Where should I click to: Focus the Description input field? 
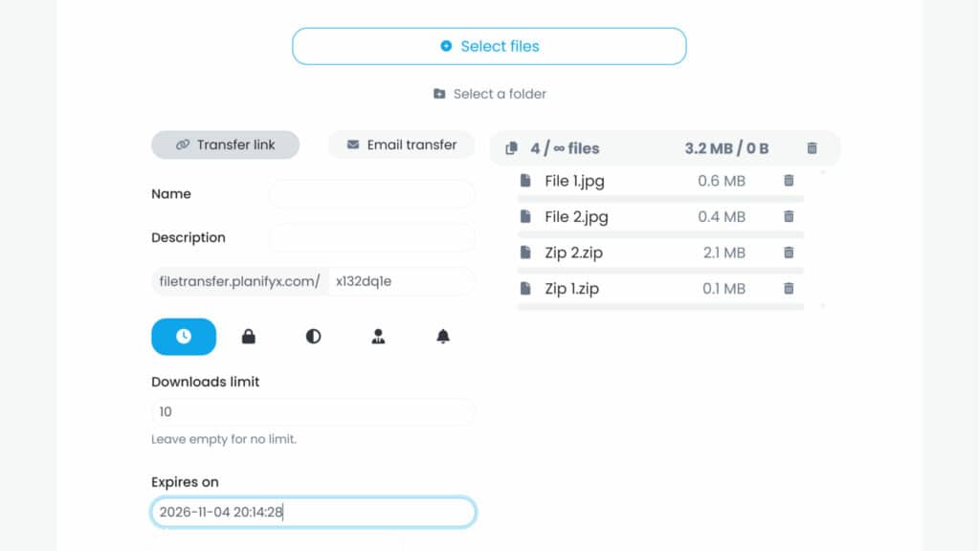(x=372, y=237)
